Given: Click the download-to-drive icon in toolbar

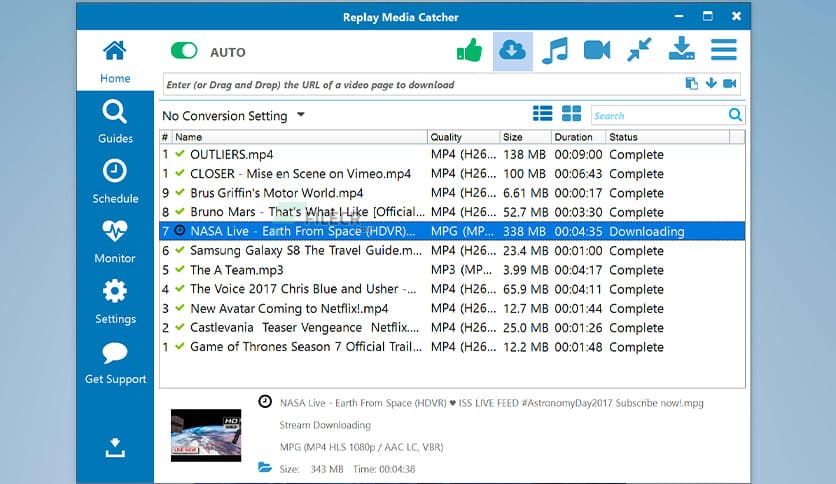Looking at the screenshot, I should point(681,50).
